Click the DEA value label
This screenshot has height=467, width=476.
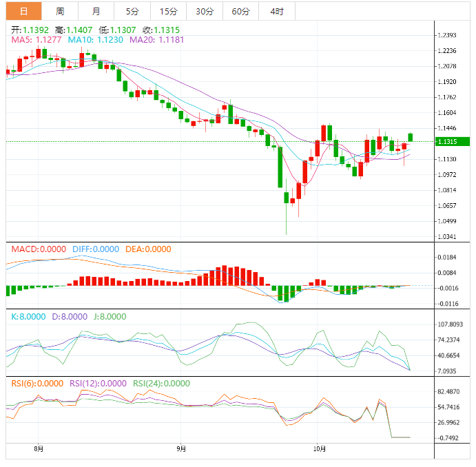click(x=148, y=249)
